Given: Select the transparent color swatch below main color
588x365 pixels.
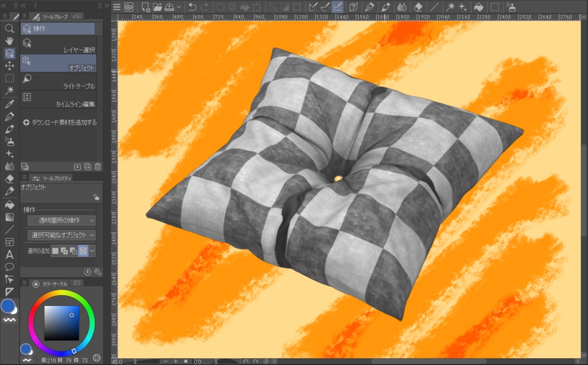Looking at the screenshot, I should coord(9,320).
